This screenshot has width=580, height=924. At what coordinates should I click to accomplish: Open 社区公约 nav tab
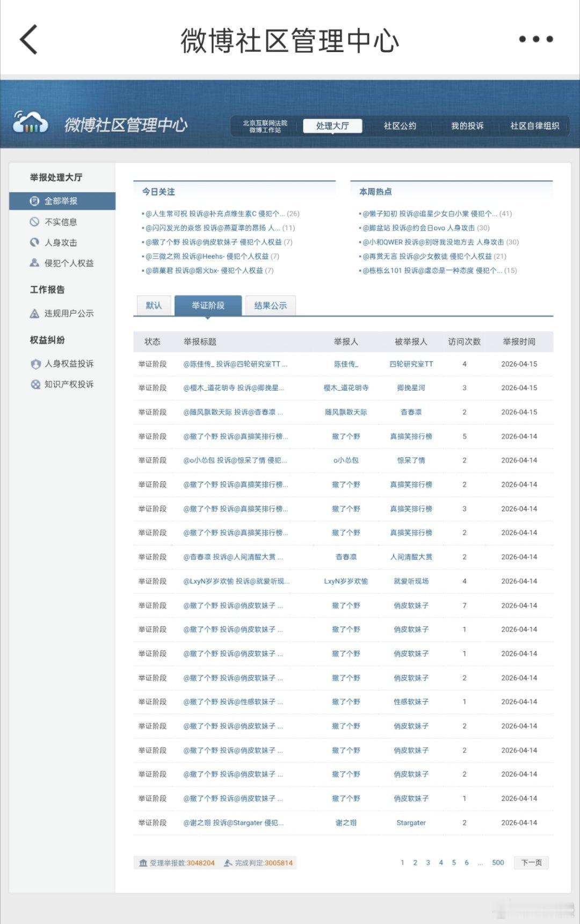pos(400,126)
